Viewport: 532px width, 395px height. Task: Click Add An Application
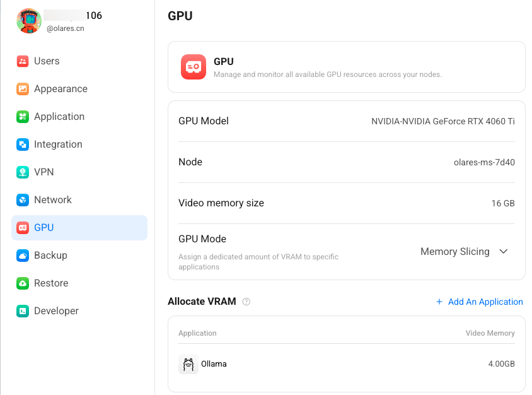click(480, 302)
